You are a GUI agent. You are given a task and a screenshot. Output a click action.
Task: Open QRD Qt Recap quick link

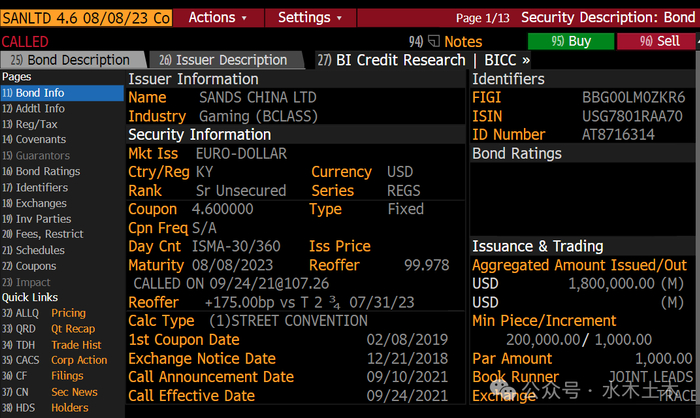(x=73, y=329)
